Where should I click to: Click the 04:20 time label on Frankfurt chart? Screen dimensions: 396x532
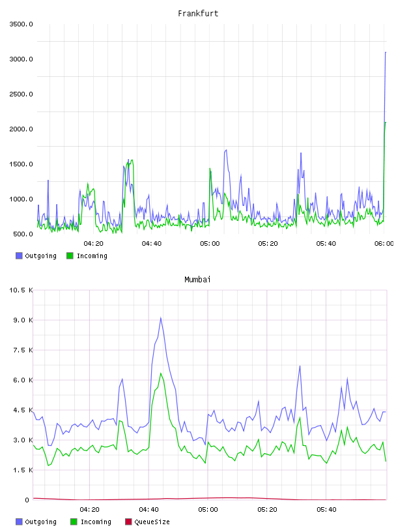(94, 244)
